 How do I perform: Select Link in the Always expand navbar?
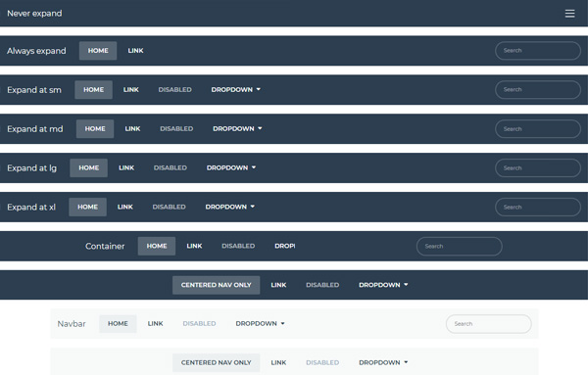click(135, 51)
